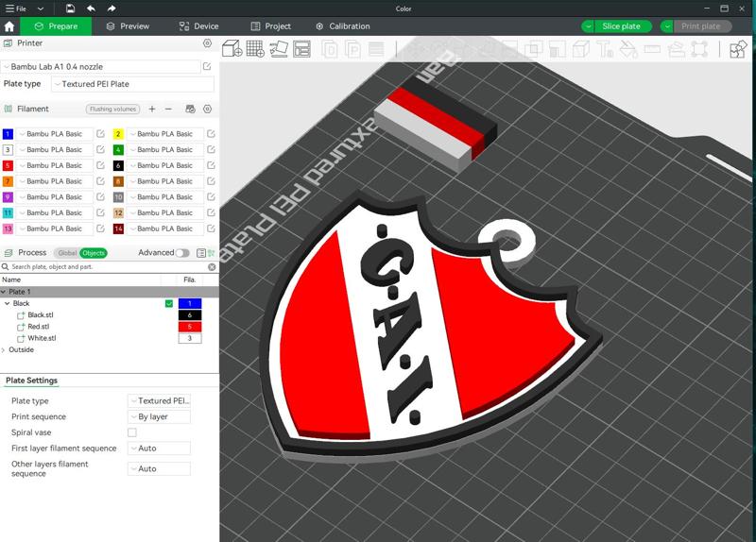Switch to the Preview tab

point(128,26)
